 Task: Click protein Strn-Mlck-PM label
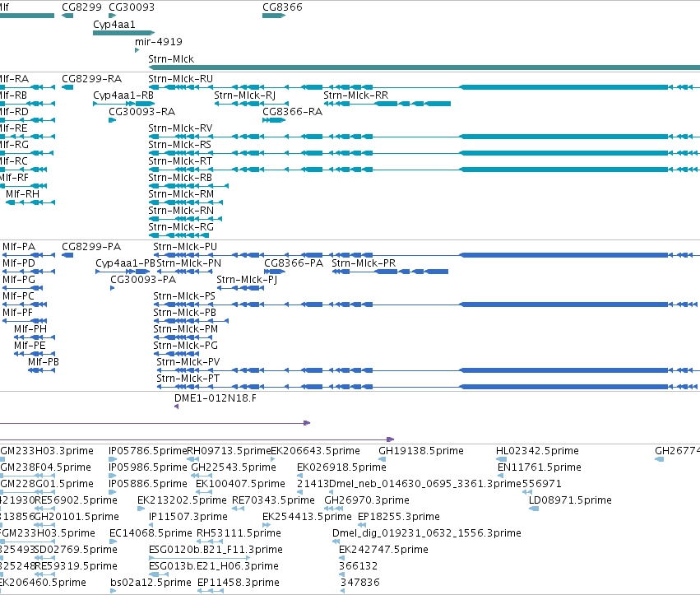click(x=186, y=329)
